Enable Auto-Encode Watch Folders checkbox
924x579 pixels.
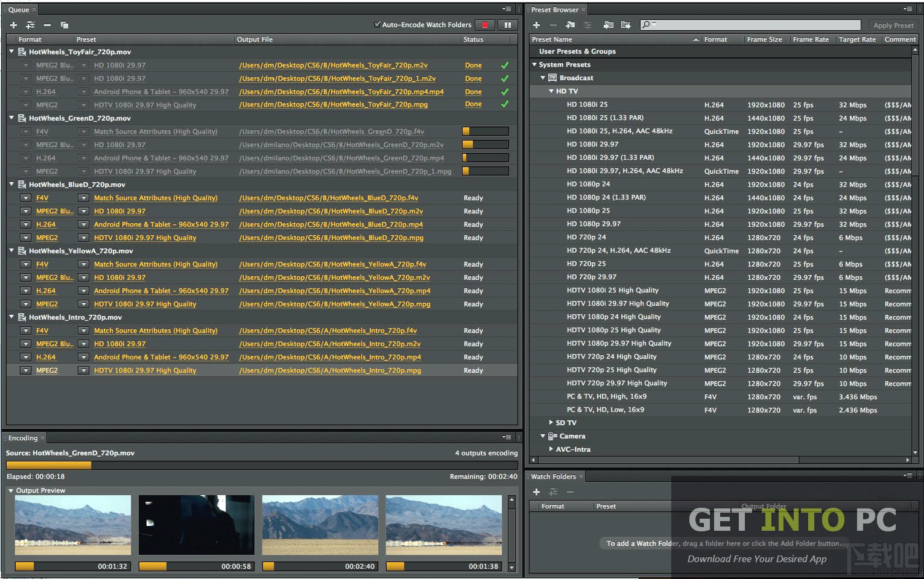(x=377, y=25)
